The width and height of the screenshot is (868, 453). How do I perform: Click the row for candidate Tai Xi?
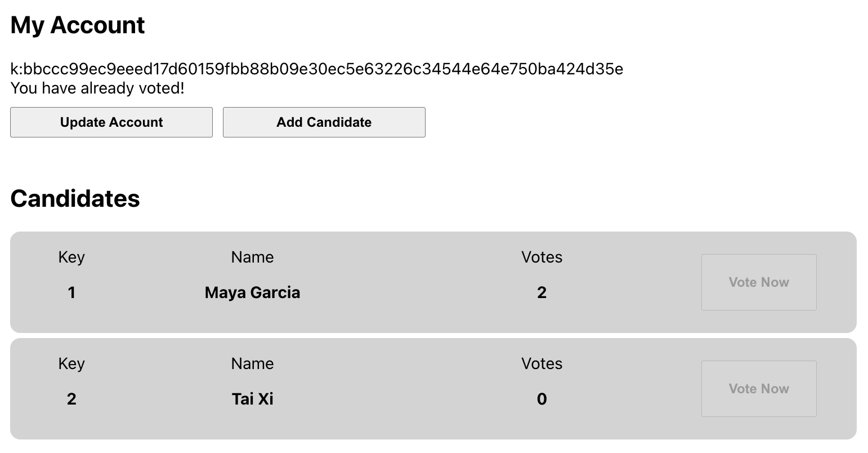pyautogui.click(x=394, y=388)
